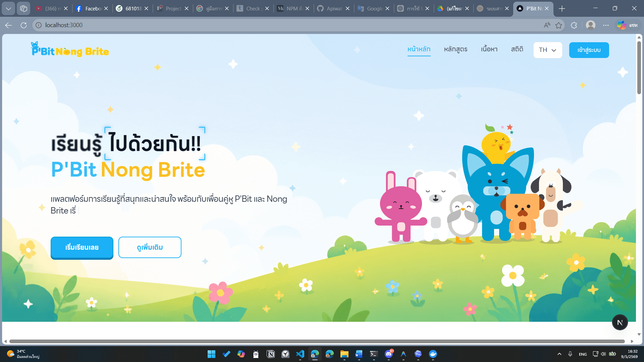The height and width of the screenshot is (362, 644).
Task: Open Docker Desktop from taskbar
Action: (433, 354)
